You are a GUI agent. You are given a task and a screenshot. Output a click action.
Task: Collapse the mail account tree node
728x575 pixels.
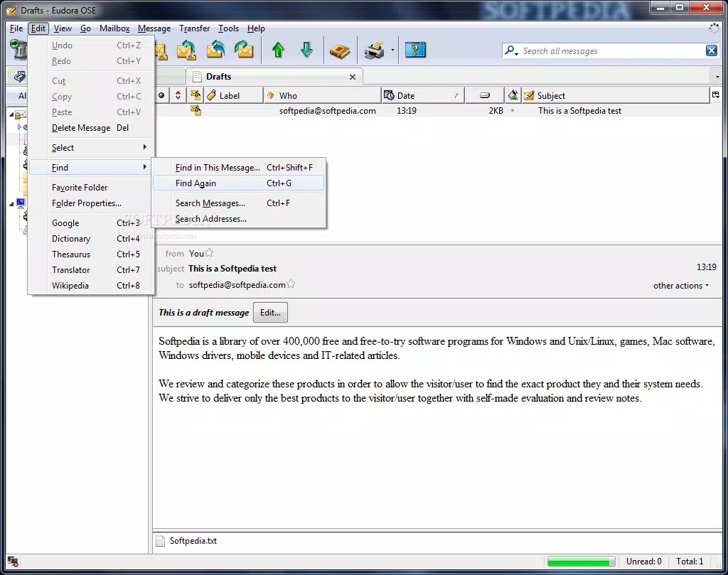pos(11,114)
